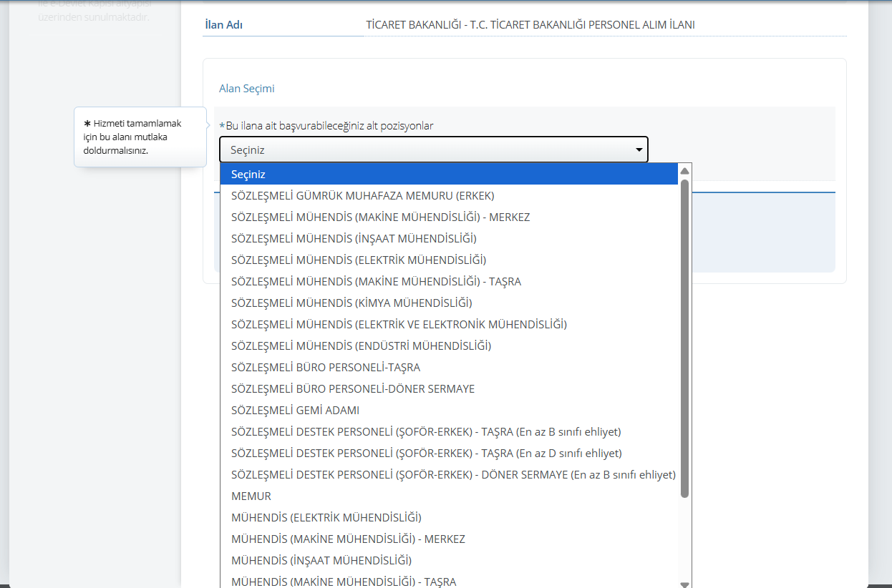Image resolution: width=892 pixels, height=588 pixels.
Task: Pick SÖZLEŞMELİ MÜHENDİS (İNŞAAT MÜHENDİSLİĞİ)
Action: click(354, 239)
